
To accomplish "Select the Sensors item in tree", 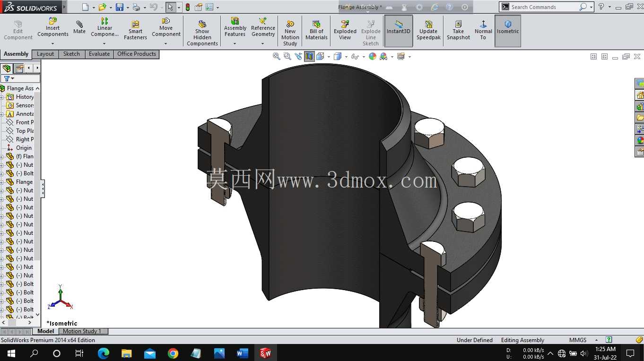I will (x=20, y=105).
